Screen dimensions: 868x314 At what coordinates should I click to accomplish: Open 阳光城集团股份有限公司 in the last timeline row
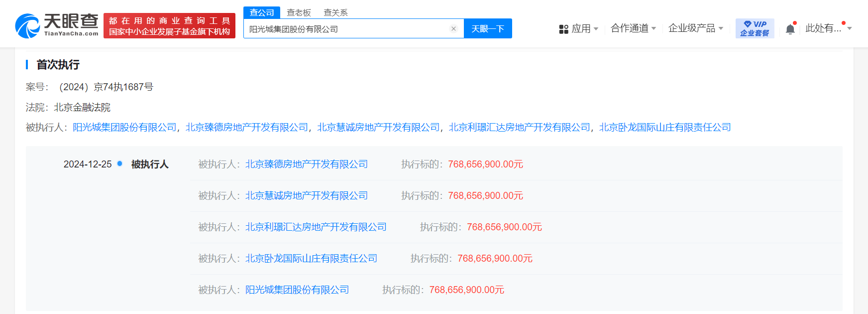(297, 290)
